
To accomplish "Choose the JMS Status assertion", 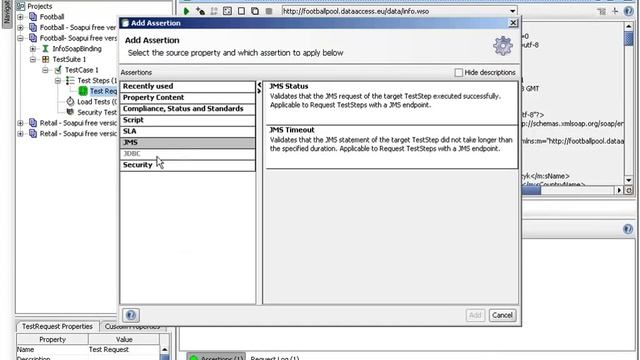I will (391, 103).
